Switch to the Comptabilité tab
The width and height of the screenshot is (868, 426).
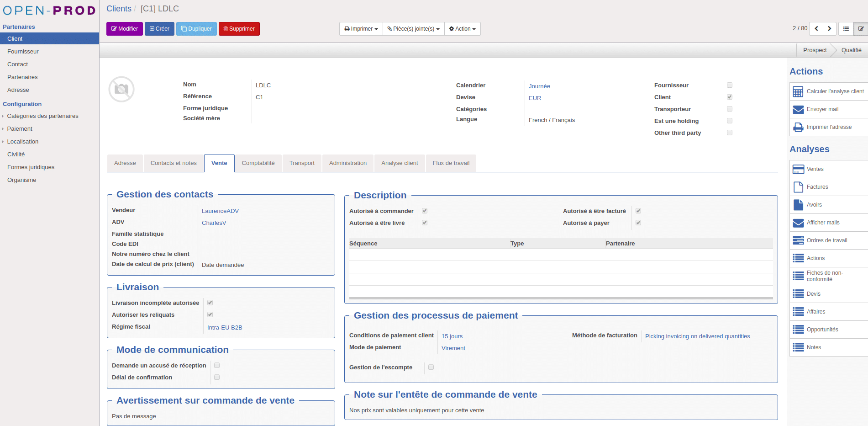coord(258,163)
